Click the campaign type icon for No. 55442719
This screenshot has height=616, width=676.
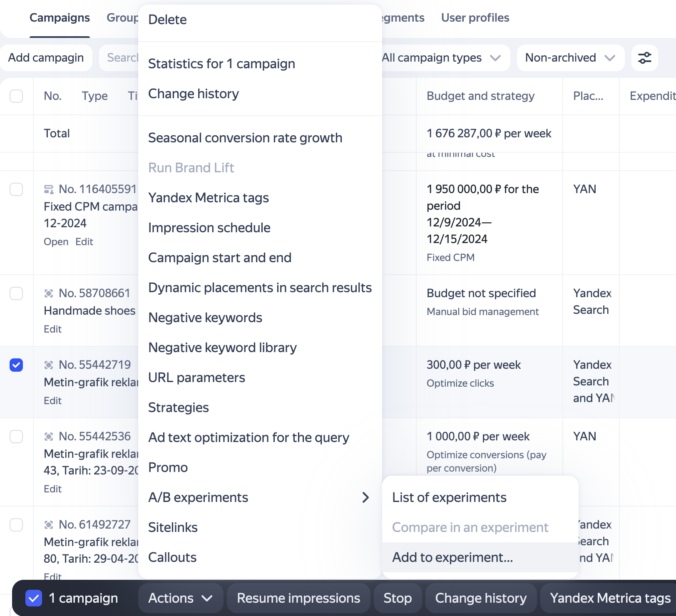click(49, 365)
